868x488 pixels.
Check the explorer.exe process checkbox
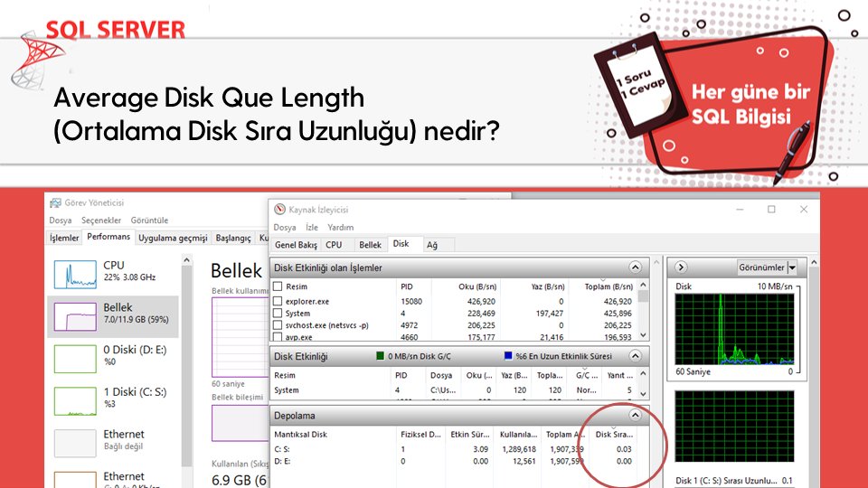click(x=278, y=301)
